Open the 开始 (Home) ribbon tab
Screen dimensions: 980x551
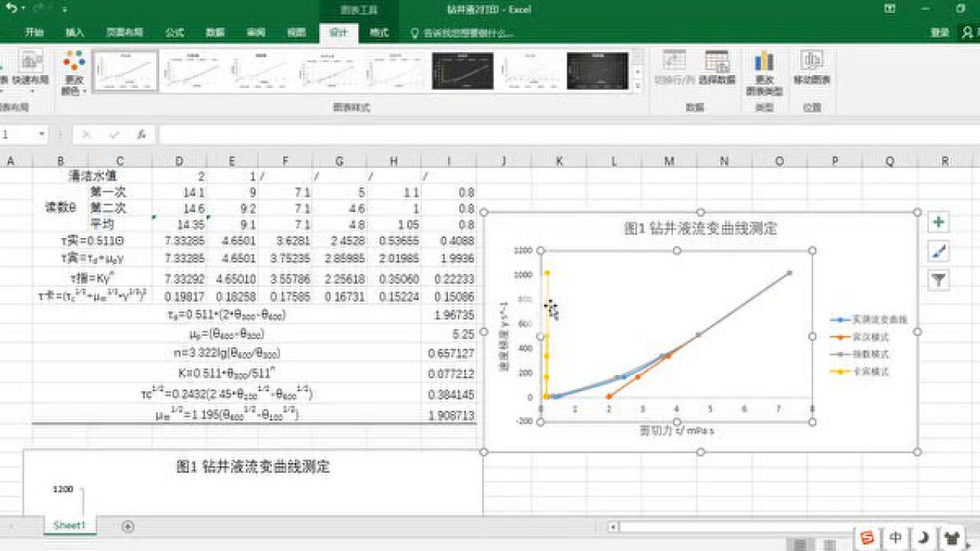pos(34,32)
